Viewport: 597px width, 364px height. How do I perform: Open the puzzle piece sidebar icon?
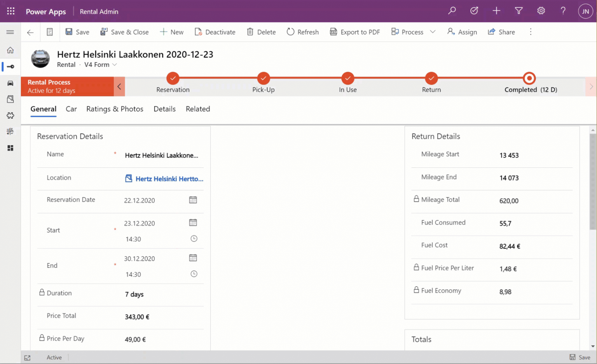(10, 115)
